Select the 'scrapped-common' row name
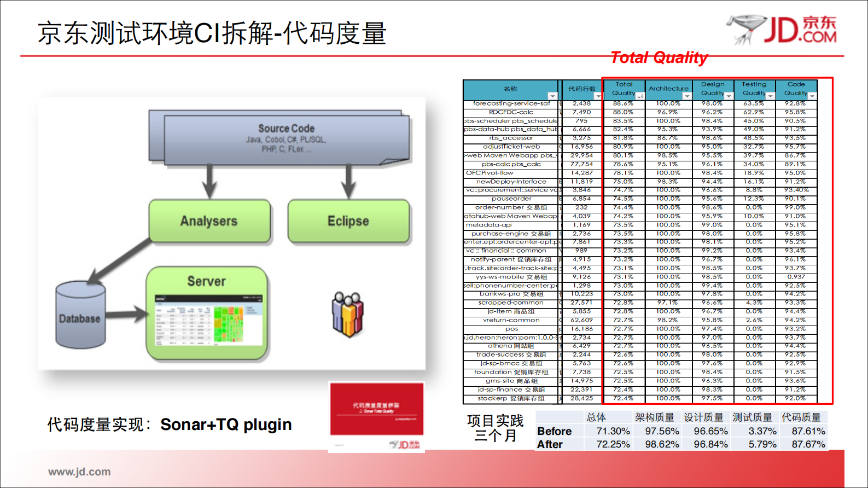The width and height of the screenshot is (868, 488). coord(511,303)
